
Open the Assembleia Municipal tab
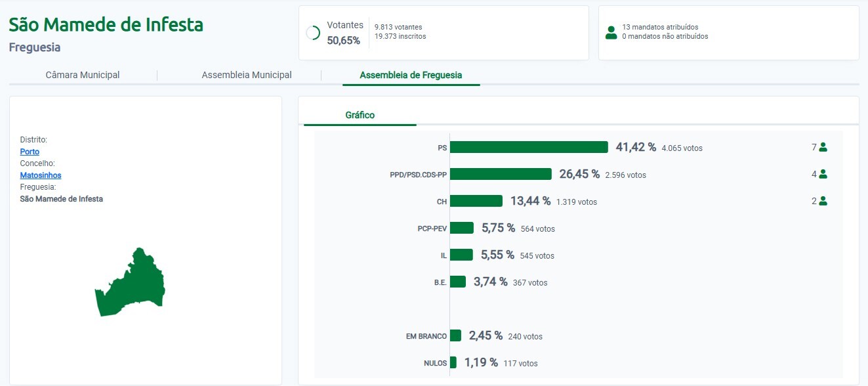tap(247, 75)
